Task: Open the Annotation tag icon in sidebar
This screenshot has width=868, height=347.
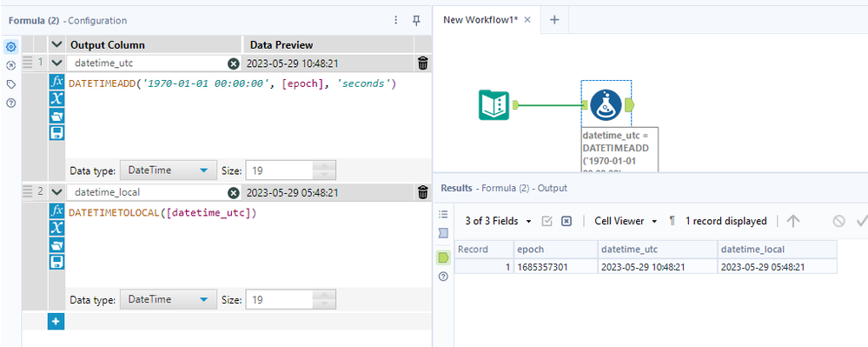Action: [10, 84]
